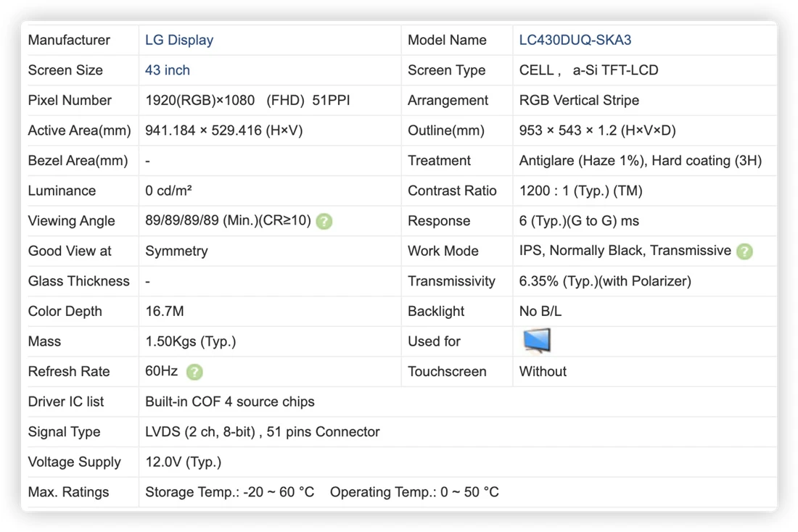This screenshot has width=798, height=532.
Task: Click the help icon next to 60Hz
Action: click(194, 372)
